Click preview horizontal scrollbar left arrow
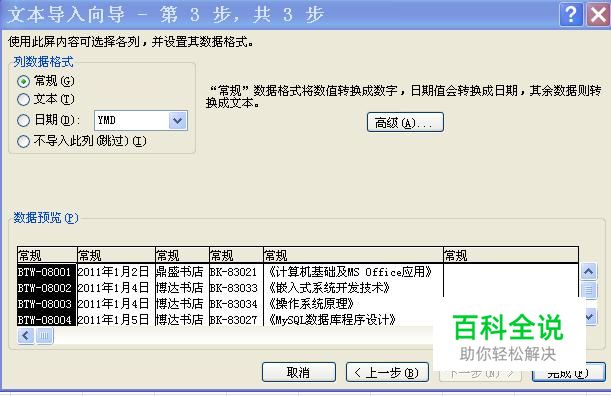This screenshot has width=611, height=396. pyautogui.click(x=26, y=336)
